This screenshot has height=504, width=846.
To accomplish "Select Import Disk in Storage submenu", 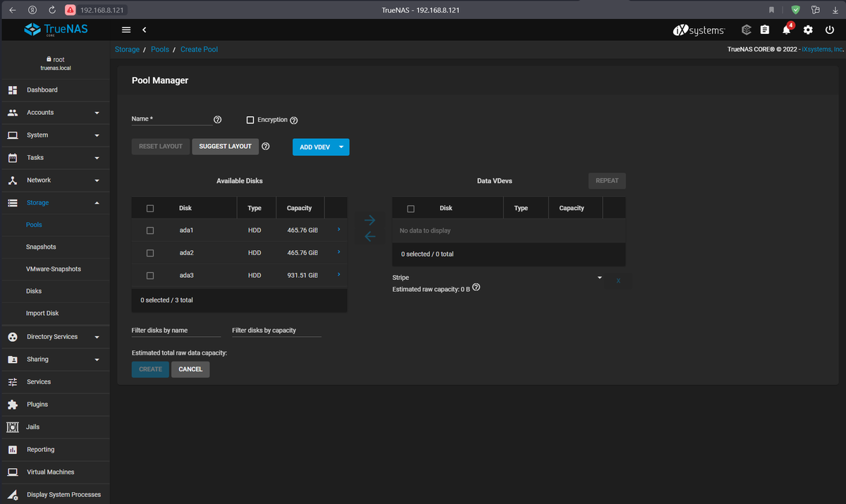I will click(42, 313).
